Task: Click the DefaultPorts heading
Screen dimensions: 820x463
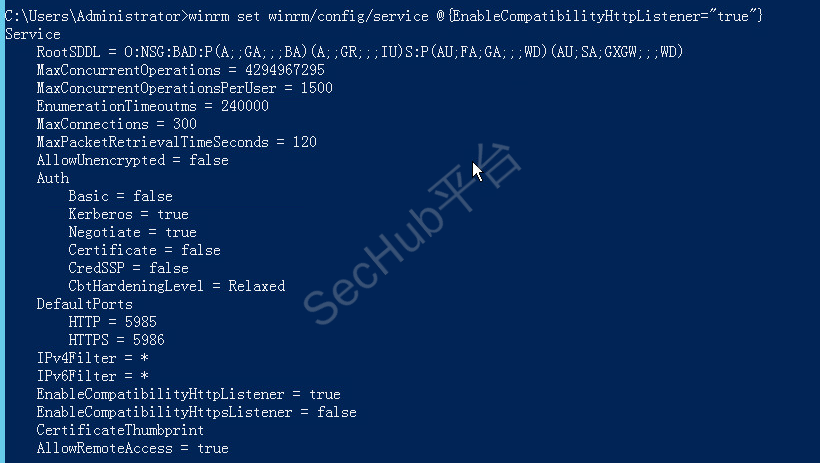Action: tap(85, 304)
